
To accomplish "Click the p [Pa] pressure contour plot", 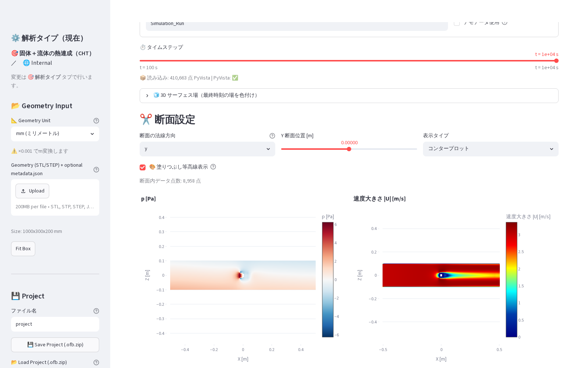I will (243, 275).
